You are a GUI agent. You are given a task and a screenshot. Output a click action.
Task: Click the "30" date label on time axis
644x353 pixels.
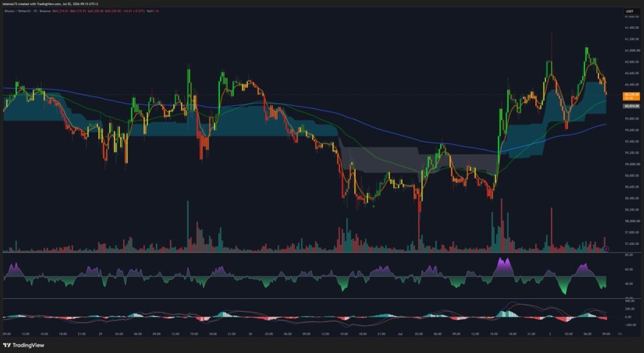click(x=250, y=334)
